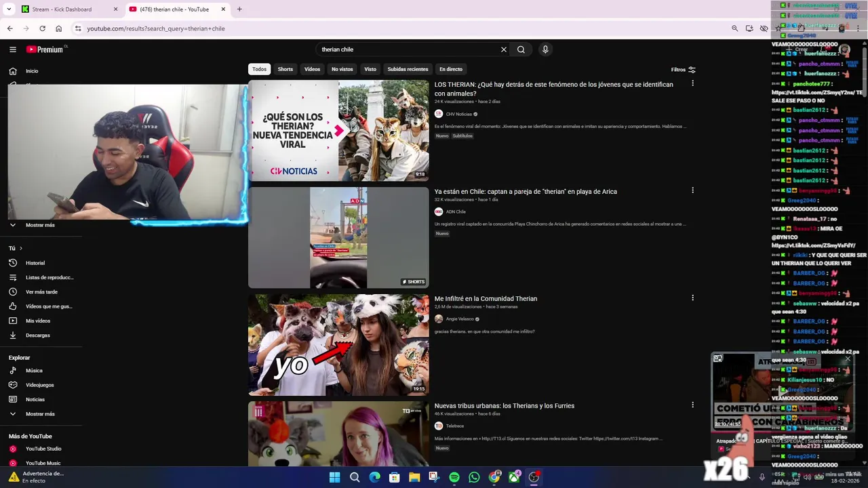Reload the current page

click(x=42, y=28)
